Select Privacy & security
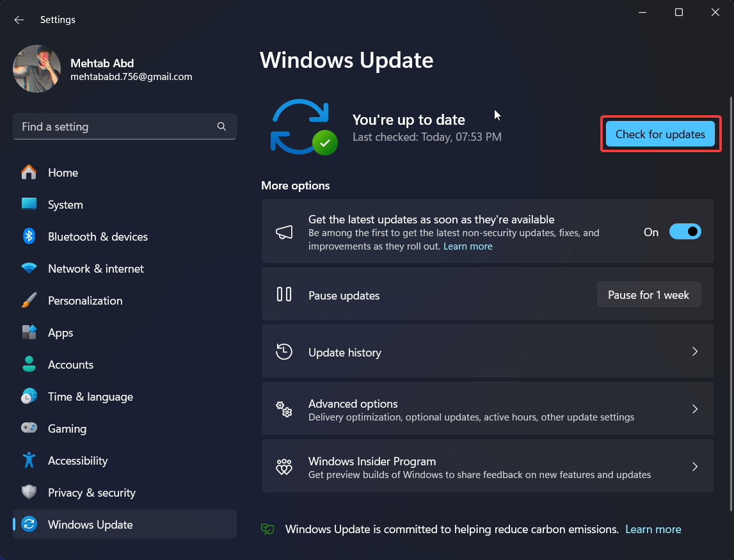The image size is (734, 560). (x=125, y=492)
